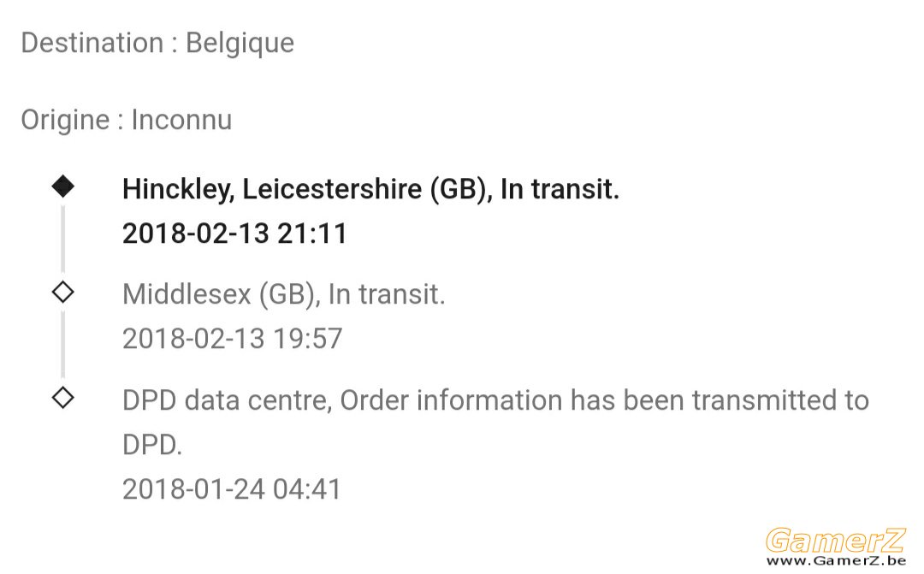
Task: Click the words In transit. in bold
Action: click(560, 190)
